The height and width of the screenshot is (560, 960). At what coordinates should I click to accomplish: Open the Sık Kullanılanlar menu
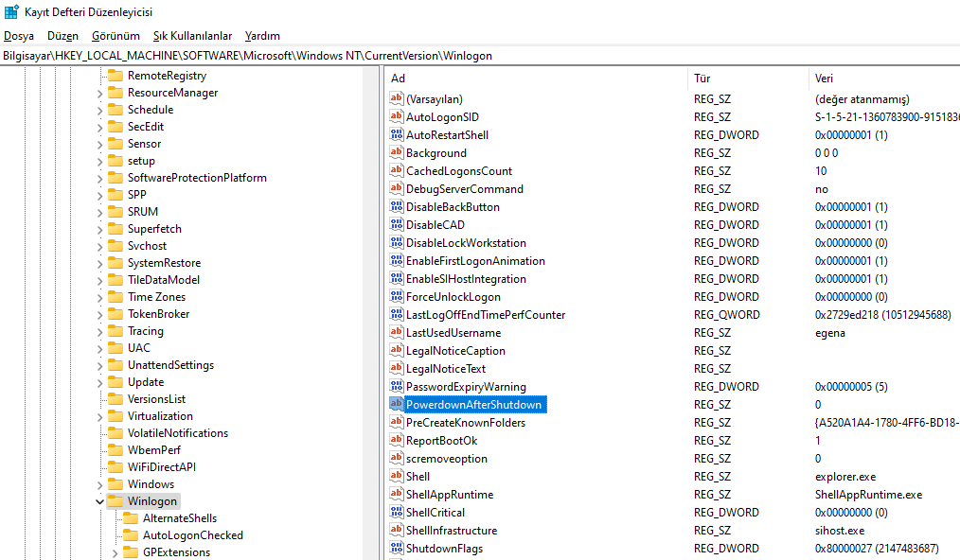click(192, 36)
